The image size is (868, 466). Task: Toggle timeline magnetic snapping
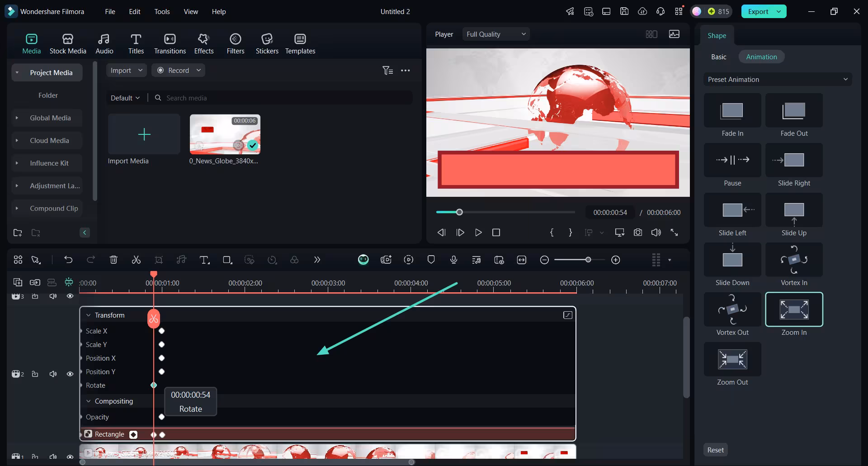click(x=69, y=282)
